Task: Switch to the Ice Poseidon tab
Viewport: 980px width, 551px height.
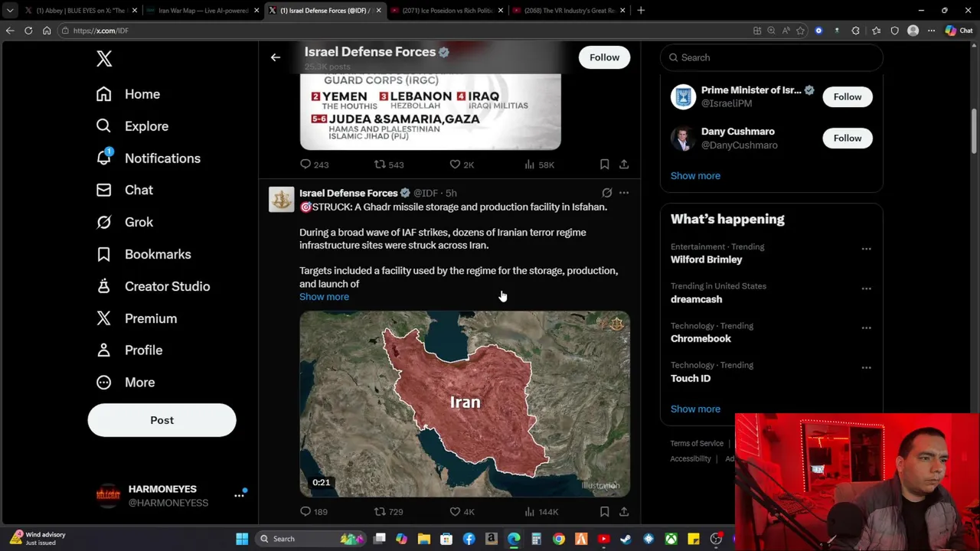Action: (446, 11)
